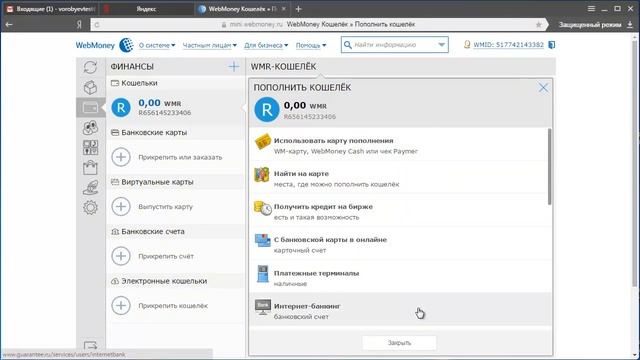Viewport: 640px width, 360px height.
Task: Click the logout icon at sidebar bottom
Action: [90, 346]
